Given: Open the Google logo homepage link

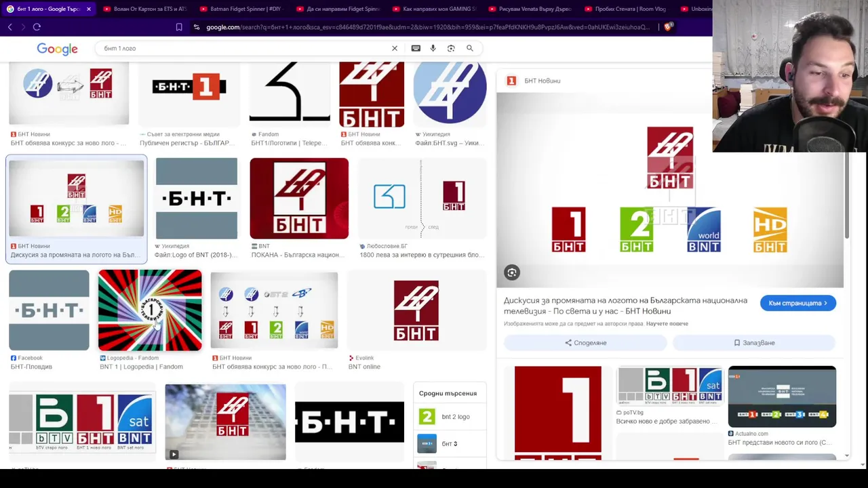Looking at the screenshot, I should (57, 49).
